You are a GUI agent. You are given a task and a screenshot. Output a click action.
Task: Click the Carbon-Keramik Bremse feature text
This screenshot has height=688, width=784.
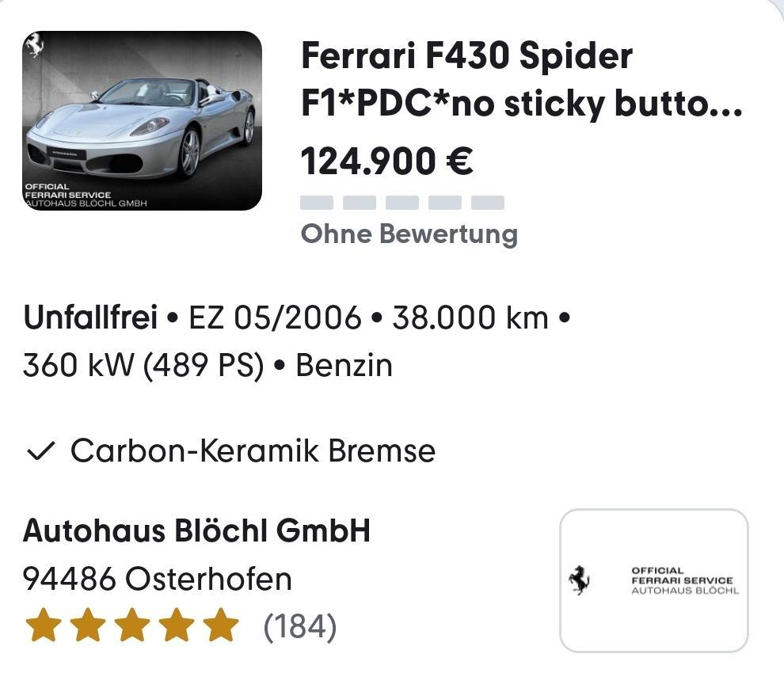[253, 451]
